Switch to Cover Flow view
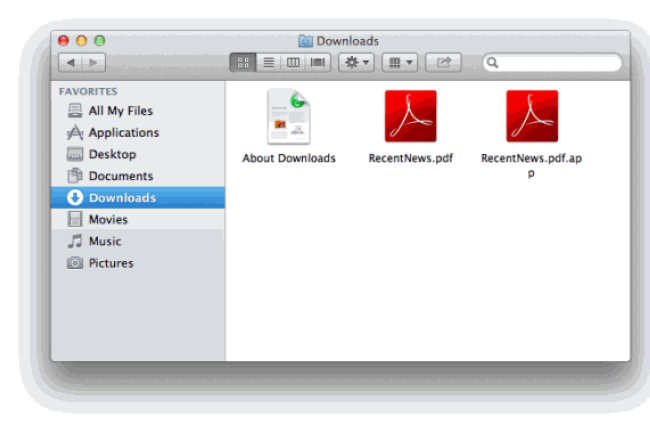Viewport: 650px width, 433px height. point(318,63)
